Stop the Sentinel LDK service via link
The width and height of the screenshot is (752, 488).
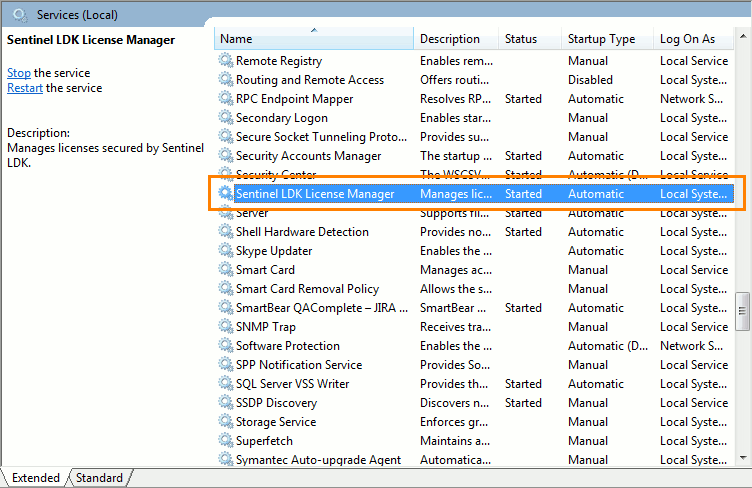click(19, 73)
